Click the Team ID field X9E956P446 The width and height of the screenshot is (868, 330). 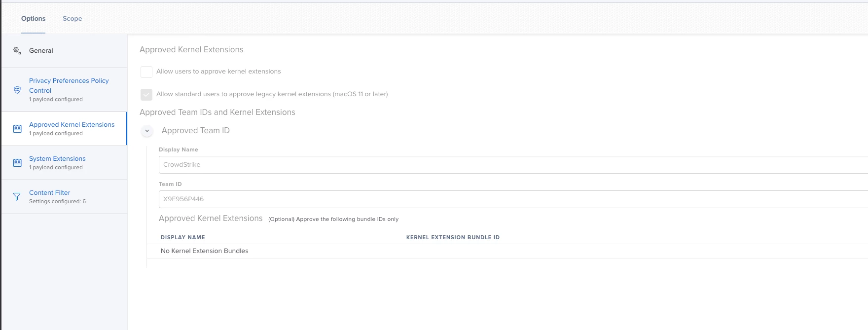[513, 199]
